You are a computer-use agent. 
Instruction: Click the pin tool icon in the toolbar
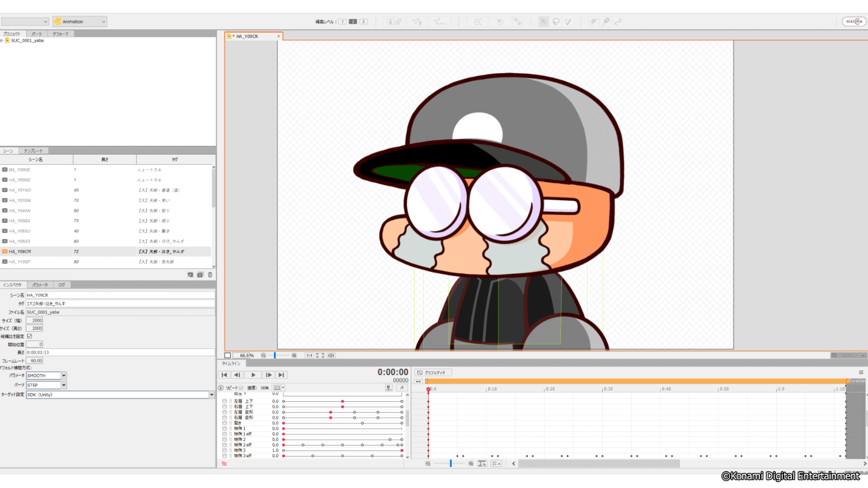(606, 22)
